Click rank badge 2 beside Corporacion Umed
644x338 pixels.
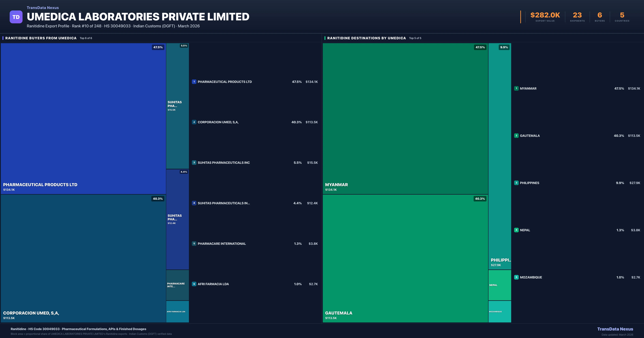click(194, 122)
